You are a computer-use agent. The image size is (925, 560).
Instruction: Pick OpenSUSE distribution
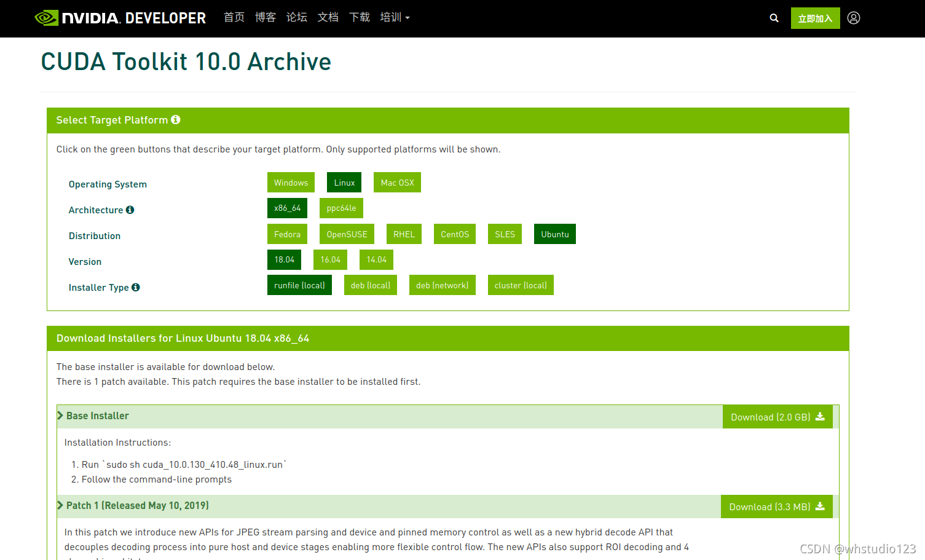[x=347, y=234]
